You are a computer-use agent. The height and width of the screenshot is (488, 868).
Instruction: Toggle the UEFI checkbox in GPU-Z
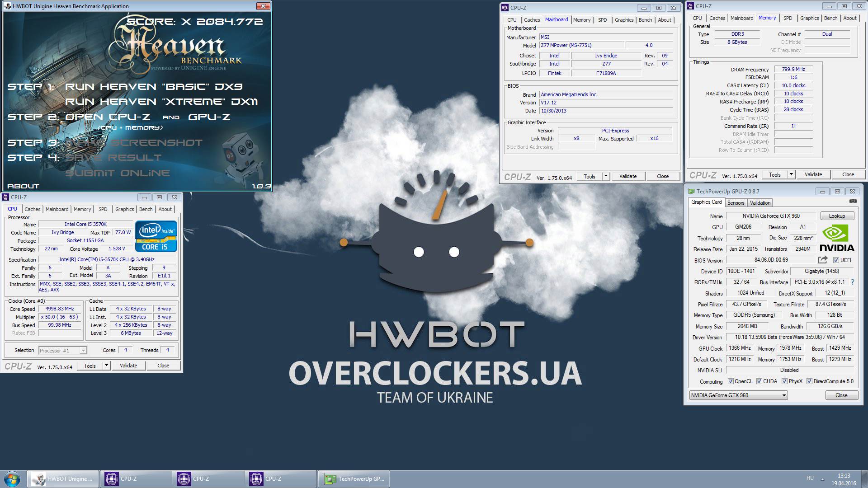tap(836, 260)
